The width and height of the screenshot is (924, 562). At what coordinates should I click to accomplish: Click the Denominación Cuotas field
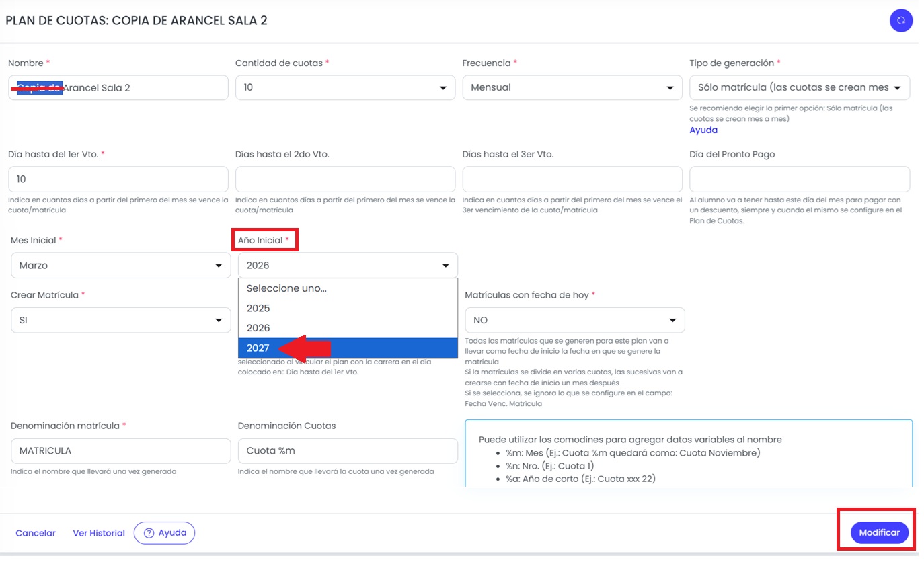348,450
